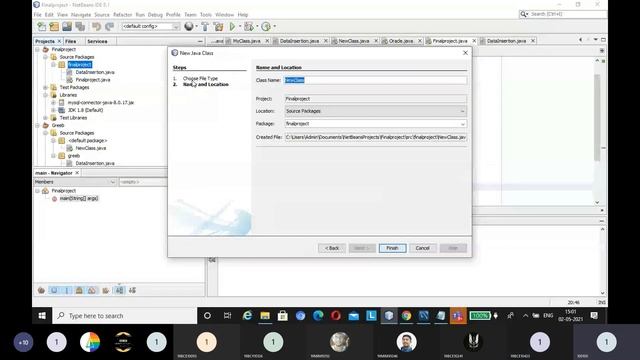Toggle the last Navigator sort icon
Image resolution: width=640 pixels, height=360 pixels.
pyautogui.click(x=132, y=290)
